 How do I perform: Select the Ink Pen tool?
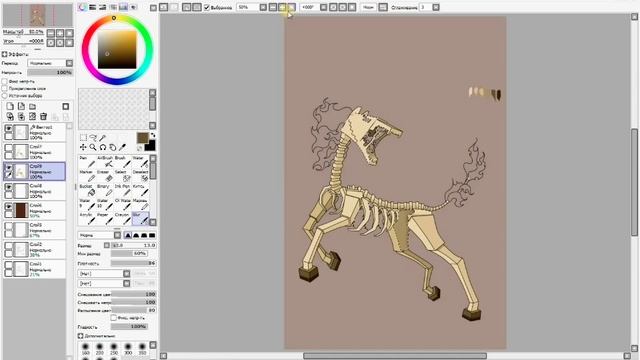pos(122,190)
